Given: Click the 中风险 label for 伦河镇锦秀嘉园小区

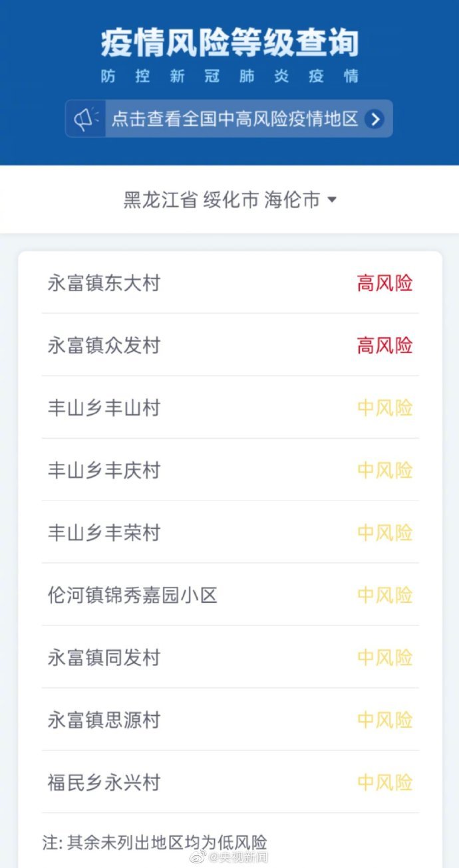Looking at the screenshot, I should [x=384, y=596].
